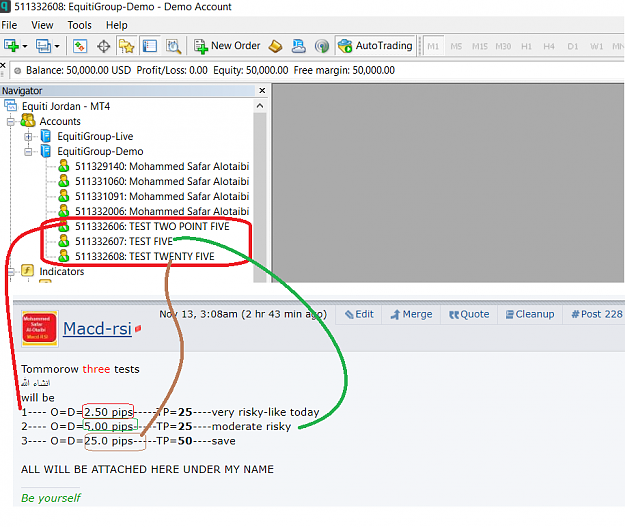This screenshot has width=625, height=527.
Task: Click the New Chart toolbar icon
Action: pos(11,46)
